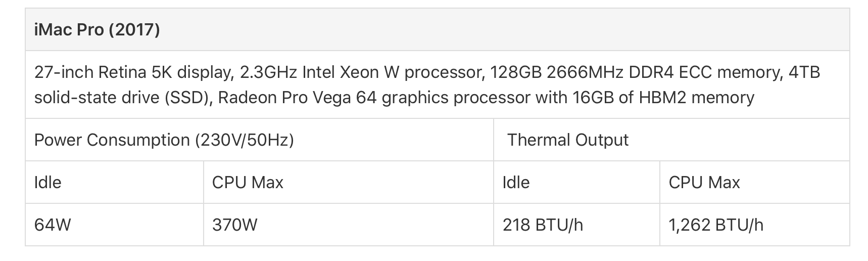868x261 pixels.
Task: Click the "HBM2 memory" text
Action: (x=695, y=97)
